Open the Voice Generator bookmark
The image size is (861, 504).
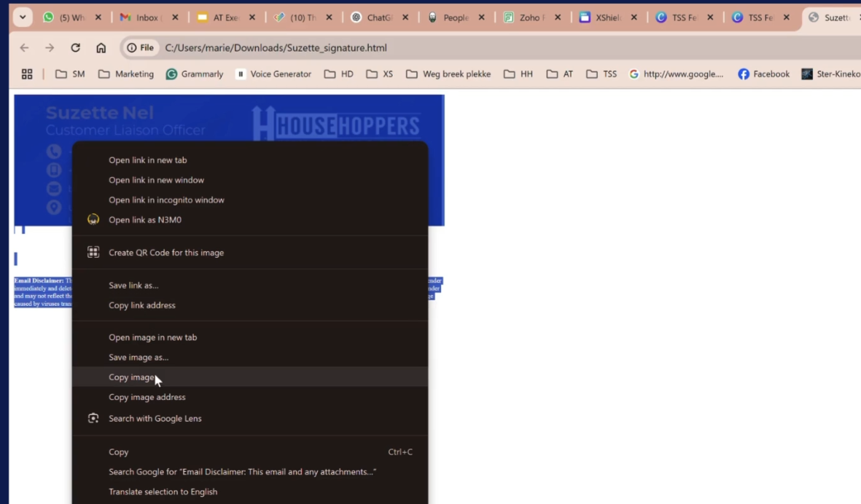click(273, 74)
